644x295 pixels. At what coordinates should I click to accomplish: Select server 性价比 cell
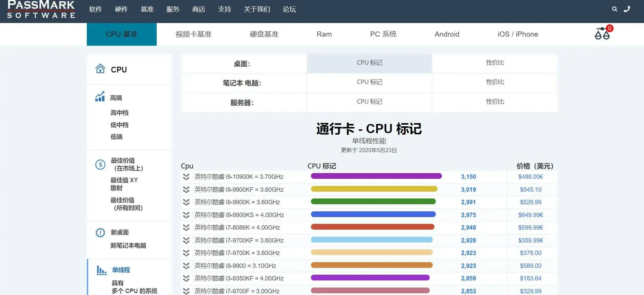tap(495, 102)
